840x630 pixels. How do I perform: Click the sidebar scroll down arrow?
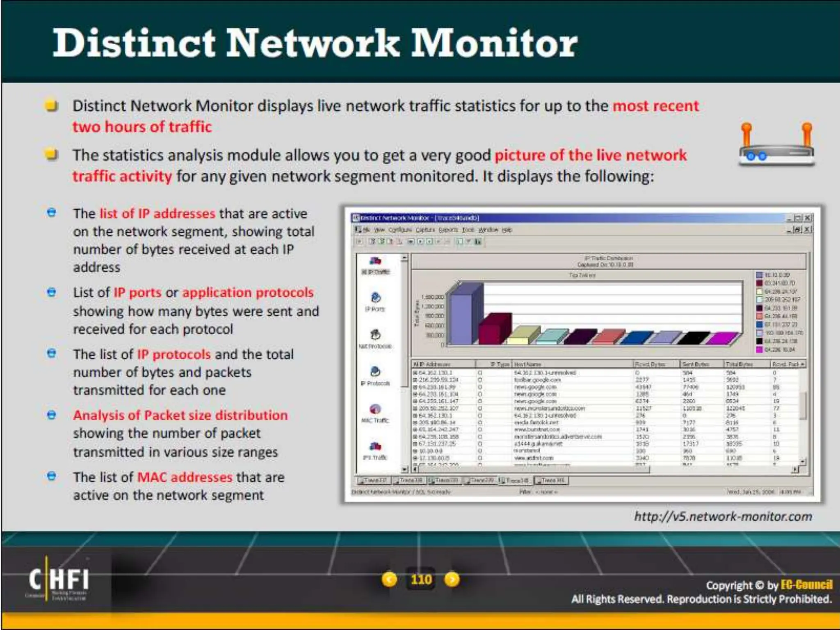coord(404,469)
